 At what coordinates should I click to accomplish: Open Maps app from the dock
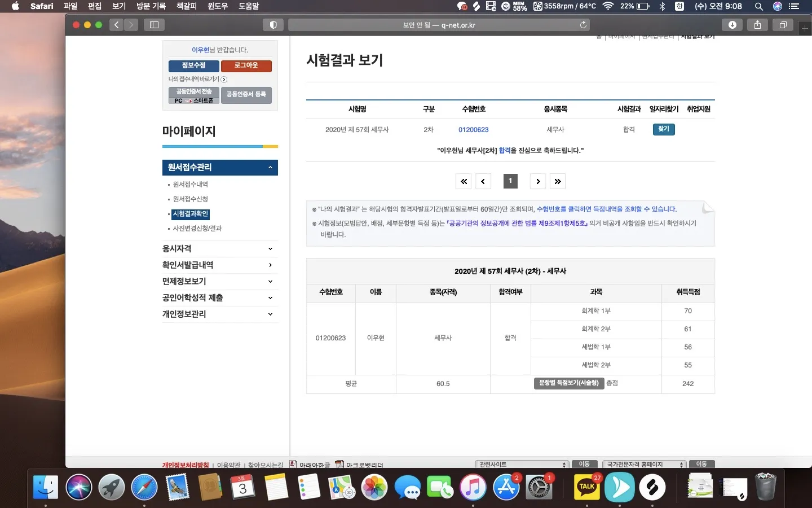coord(342,487)
